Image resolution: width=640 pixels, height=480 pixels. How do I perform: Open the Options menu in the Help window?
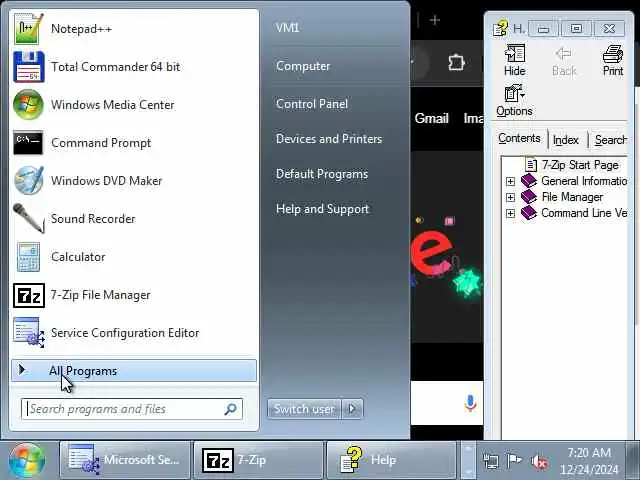point(514,100)
